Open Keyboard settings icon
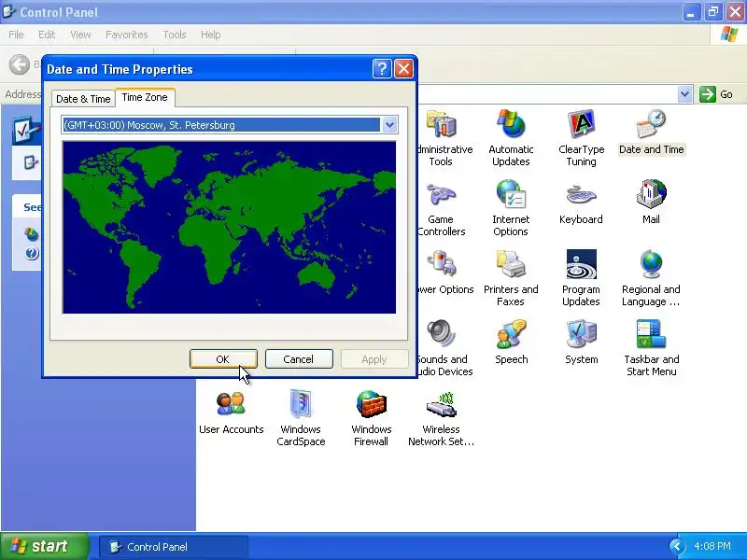The image size is (747, 560). pyautogui.click(x=581, y=195)
